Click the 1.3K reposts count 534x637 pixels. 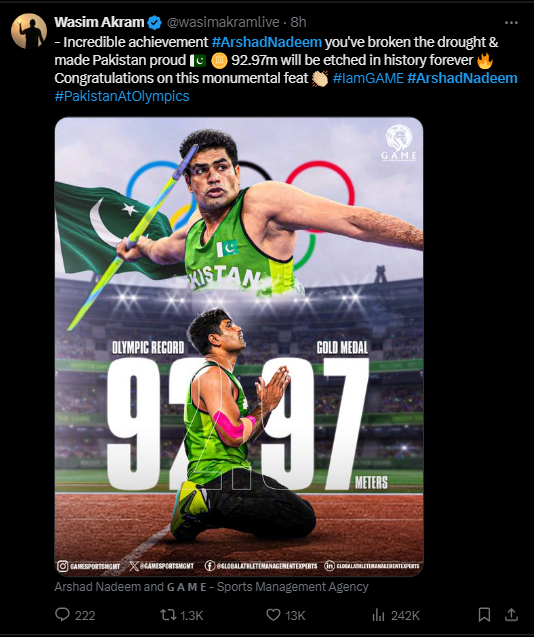pos(191,615)
